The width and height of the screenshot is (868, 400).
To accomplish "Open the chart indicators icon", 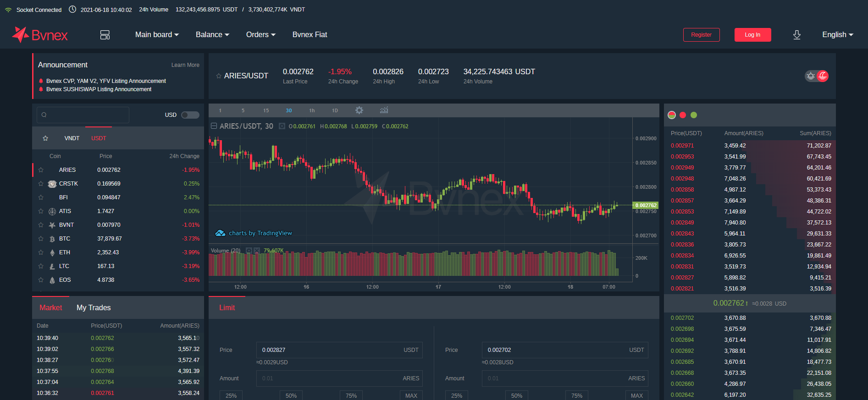I will pyautogui.click(x=384, y=110).
